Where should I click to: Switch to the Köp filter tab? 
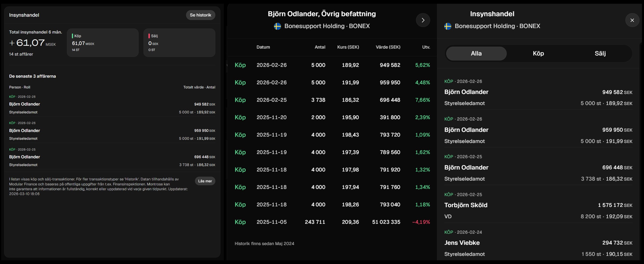click(x=538, y=53)
